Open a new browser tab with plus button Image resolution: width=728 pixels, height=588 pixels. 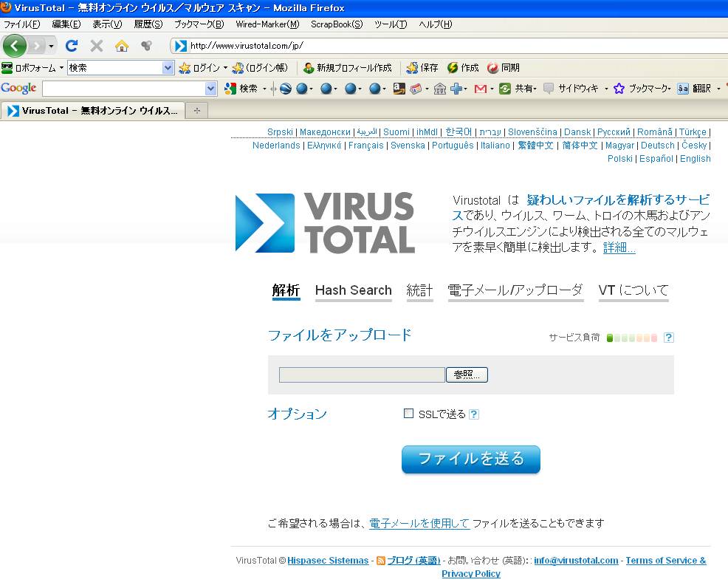pos(197,111)
